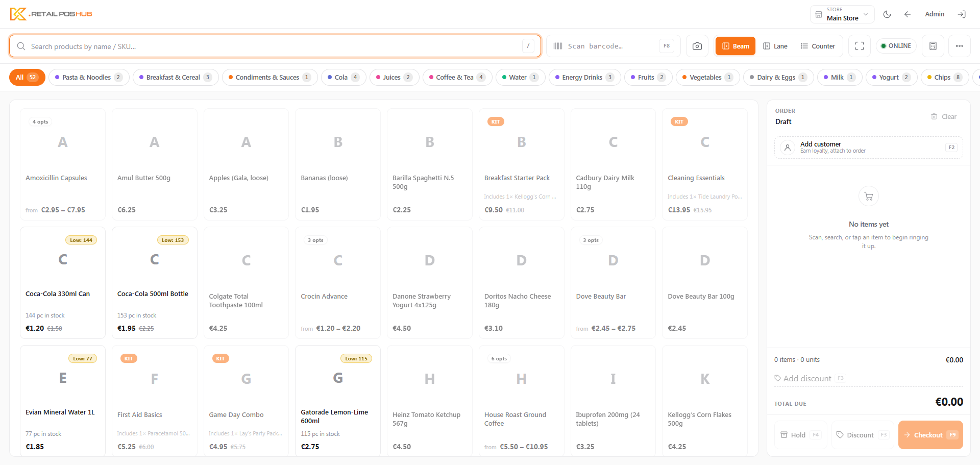
Task: Click the Retail POS Hub logo
Action: (51, 14)
